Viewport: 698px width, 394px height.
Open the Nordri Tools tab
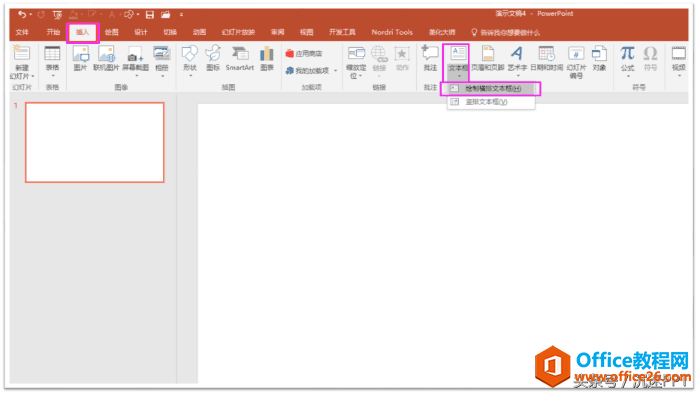(392, 32)
